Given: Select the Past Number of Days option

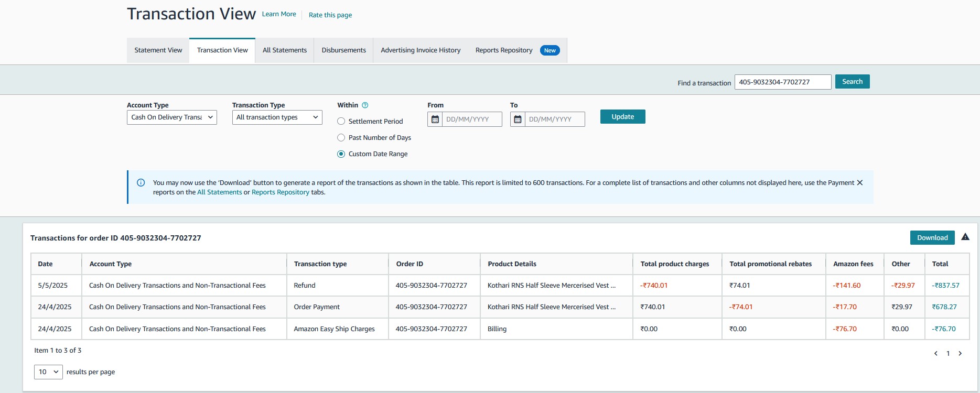Looking at the screenshot, I should point(341,137).
